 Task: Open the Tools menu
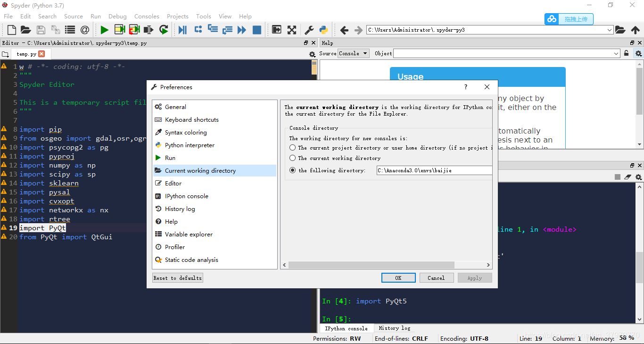pos(204,16)
